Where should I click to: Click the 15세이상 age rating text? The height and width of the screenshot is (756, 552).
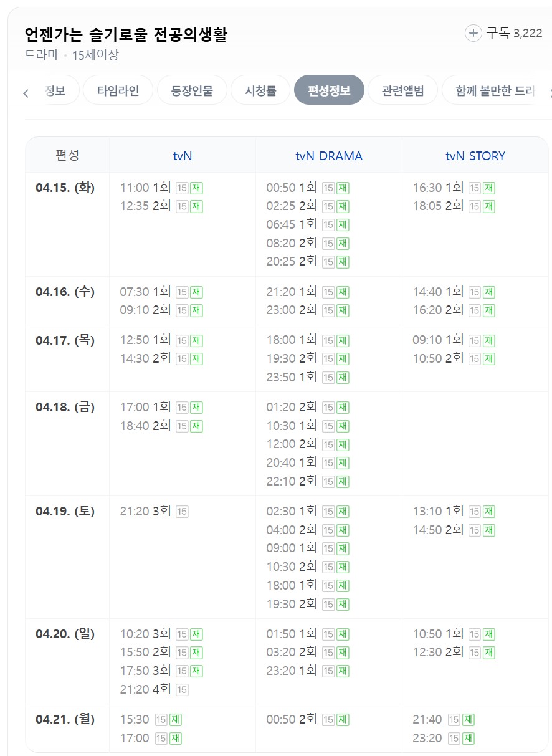click(95, 55)
